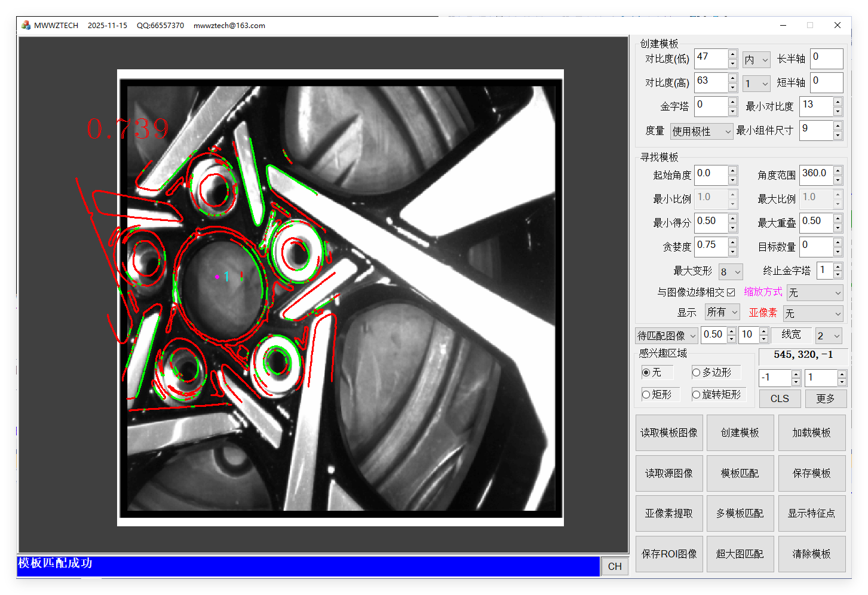Click the MWWZTECH app icon in title bar
The width and height of the screenshot is (868, 595).
(26, 25)
